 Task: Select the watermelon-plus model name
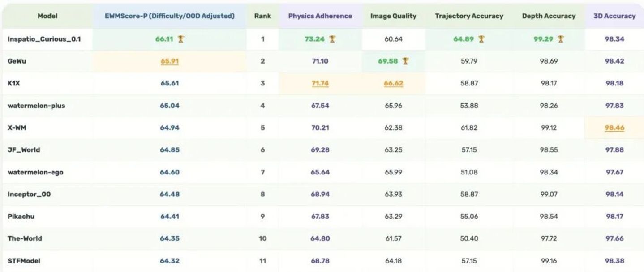(36, 106)
